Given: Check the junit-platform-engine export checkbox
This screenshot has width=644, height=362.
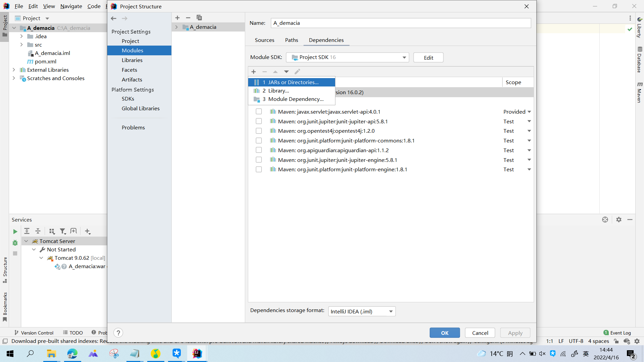Looking at the screenshot, I should point(259,170).
